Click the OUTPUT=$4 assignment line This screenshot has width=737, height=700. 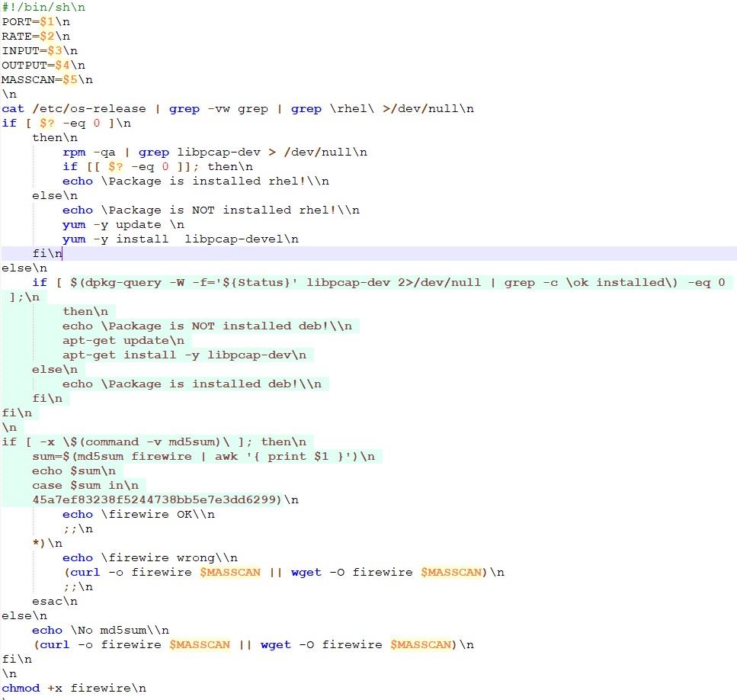[x=43, y=66]
